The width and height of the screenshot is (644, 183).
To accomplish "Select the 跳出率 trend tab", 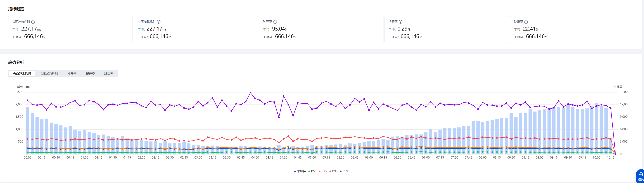I will click(x=109, y=74).
